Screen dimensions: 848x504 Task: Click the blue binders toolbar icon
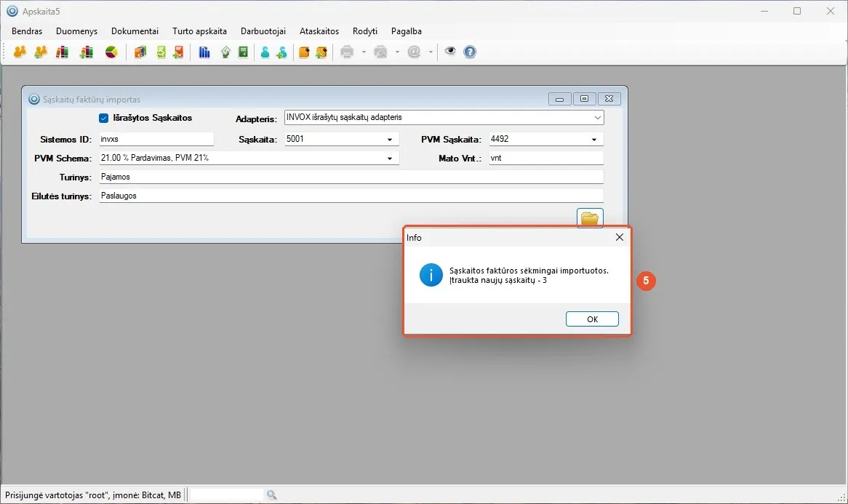(x=204, y=52)
